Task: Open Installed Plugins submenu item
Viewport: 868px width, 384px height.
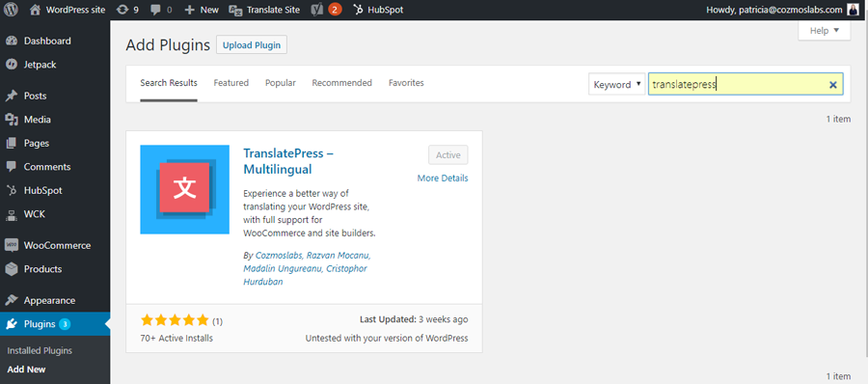Action: coord(40,350)
